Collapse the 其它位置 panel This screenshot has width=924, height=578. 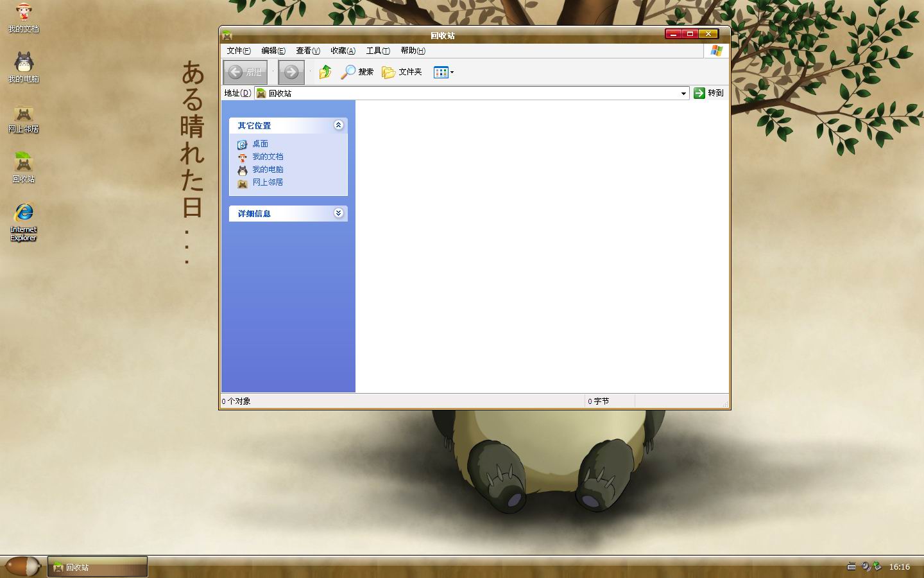[x=338, y=125]
